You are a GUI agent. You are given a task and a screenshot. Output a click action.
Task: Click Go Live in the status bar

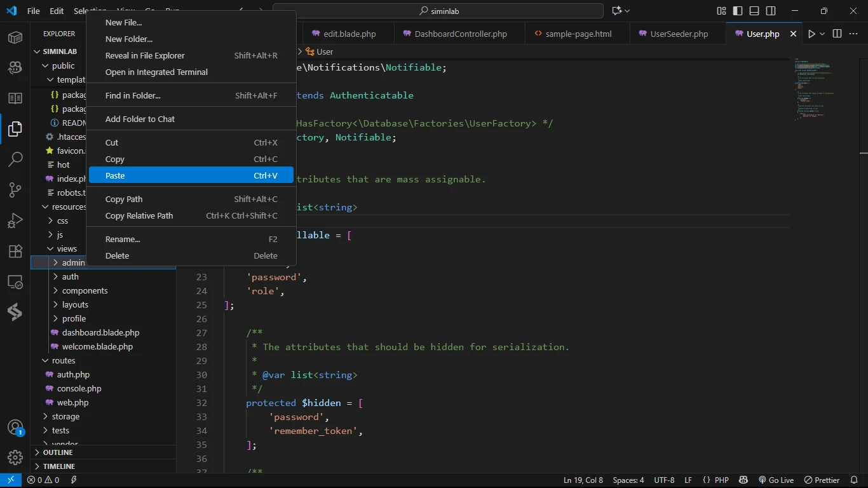click(776, 480)
